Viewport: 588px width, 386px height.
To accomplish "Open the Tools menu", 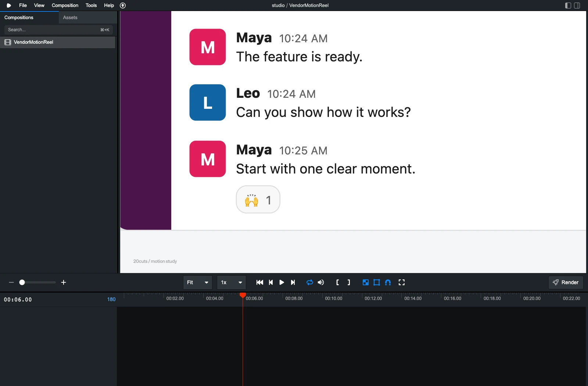I will coord(91,5).
